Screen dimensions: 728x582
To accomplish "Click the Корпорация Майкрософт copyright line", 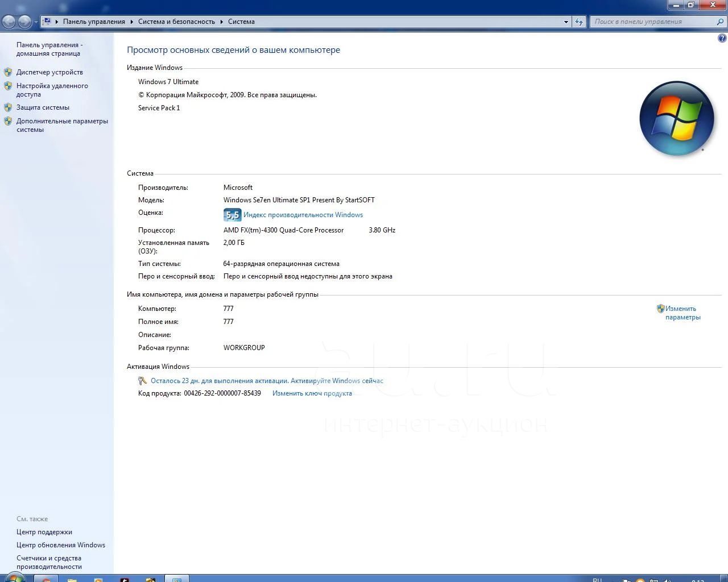I will pos(227,95).
